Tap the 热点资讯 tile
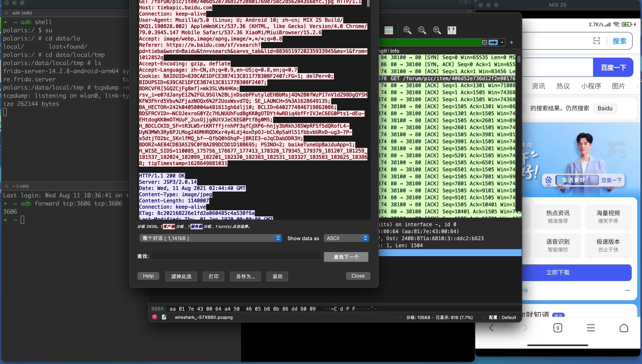 point(558,216)
